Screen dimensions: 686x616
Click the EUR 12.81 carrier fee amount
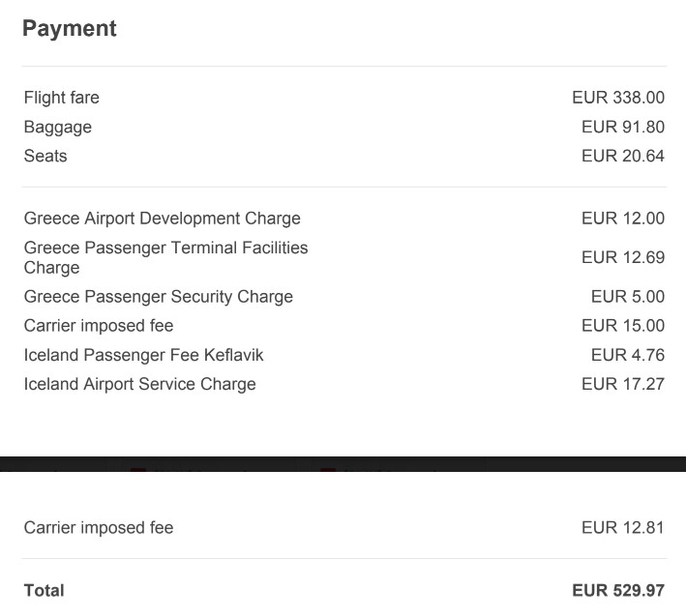623,528
